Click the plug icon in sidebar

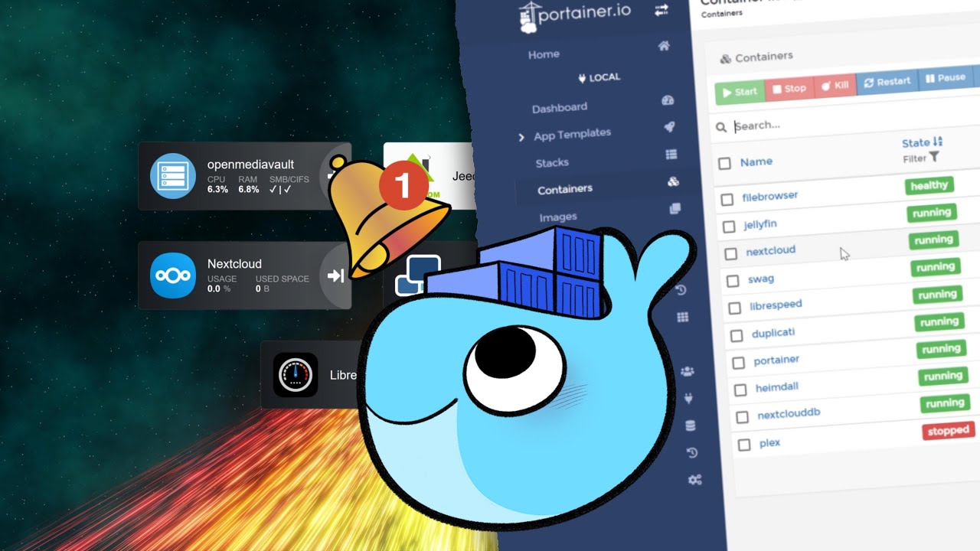[x=688, y=399]
